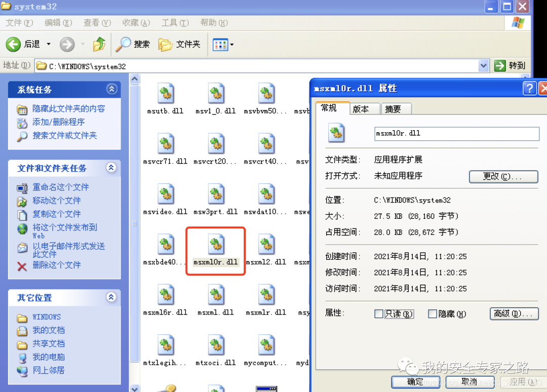Select mtxoci.dll file icon
The width and height of the screenshot is (547, 392).
point(216,344)
